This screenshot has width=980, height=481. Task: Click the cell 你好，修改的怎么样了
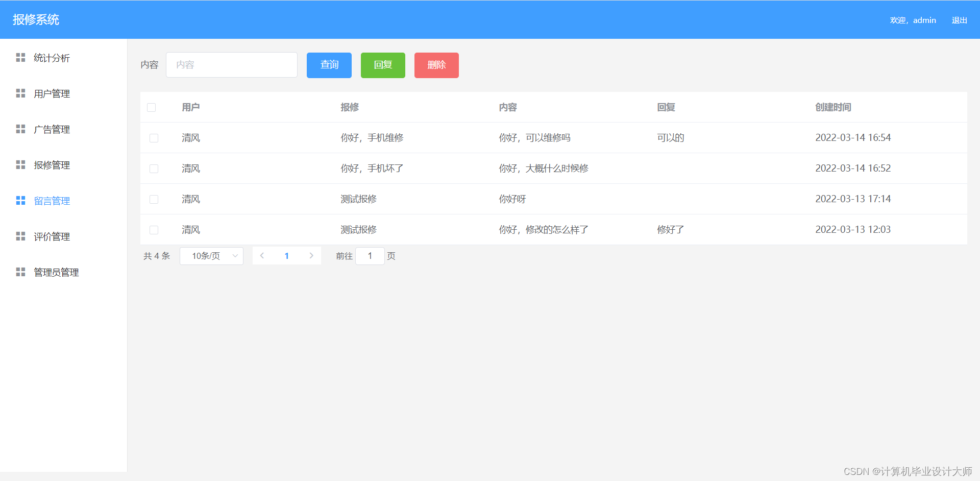click(544, 230)
